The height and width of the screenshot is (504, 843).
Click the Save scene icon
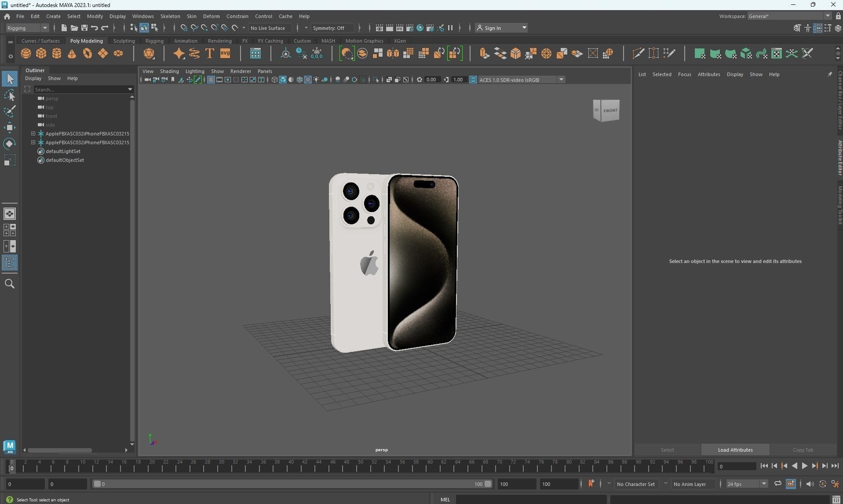pos(84,28)
